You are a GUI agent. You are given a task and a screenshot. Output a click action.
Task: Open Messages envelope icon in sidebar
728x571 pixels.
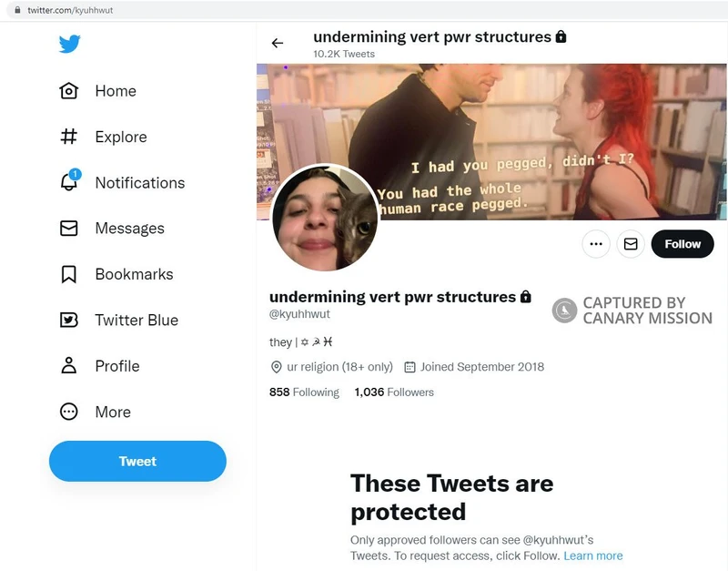tap(69, 229)
